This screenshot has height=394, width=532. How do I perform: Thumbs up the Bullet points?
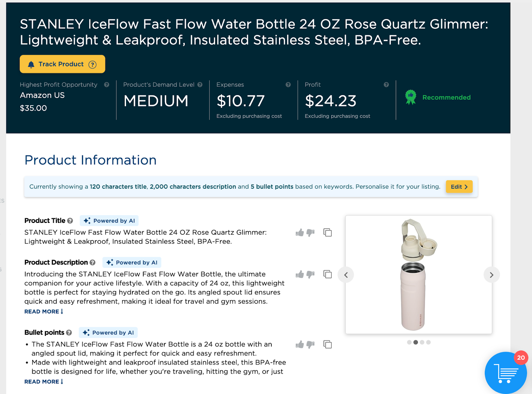pos(300,345)
